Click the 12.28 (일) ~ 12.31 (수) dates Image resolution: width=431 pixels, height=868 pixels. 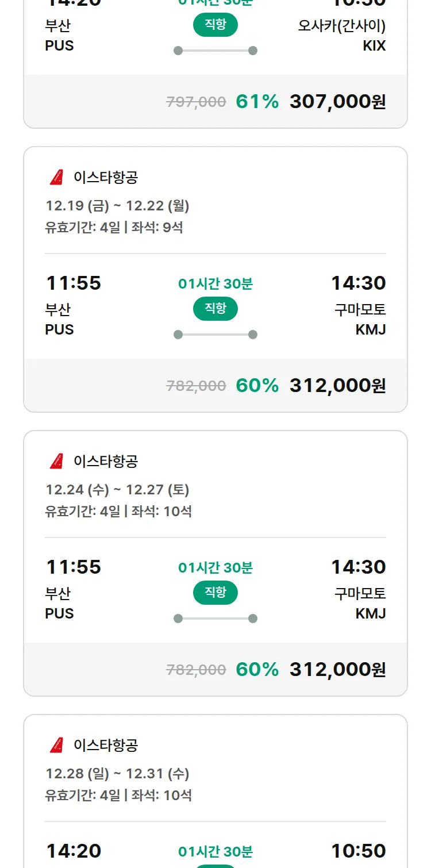click(x=117, y=774)
